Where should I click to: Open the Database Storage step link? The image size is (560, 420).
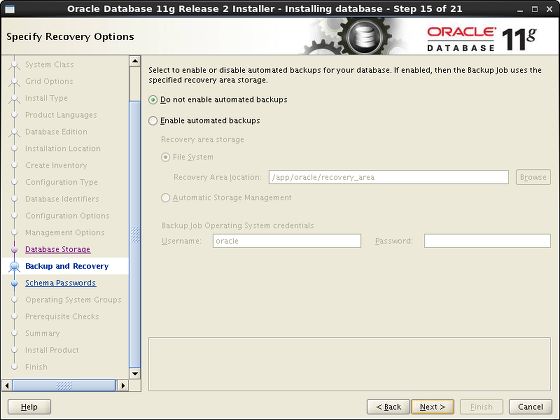tap(58, 249)
